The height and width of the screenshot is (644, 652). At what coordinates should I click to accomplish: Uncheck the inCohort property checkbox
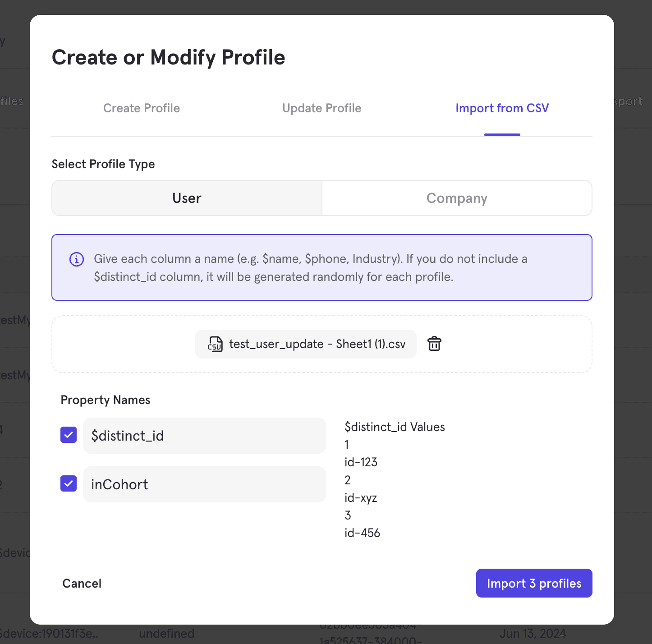point(69,484)
